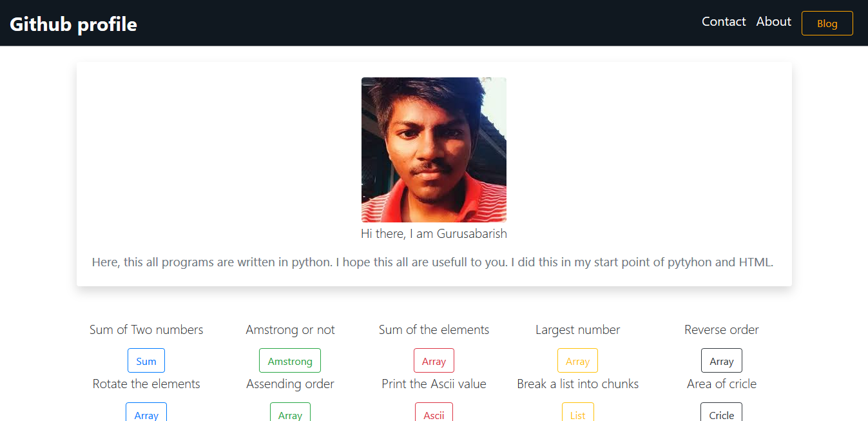Click the "Hi there, I am Gurusabarish" text
This screenshot has height=421, width=868.
click(x=434, y=233)
